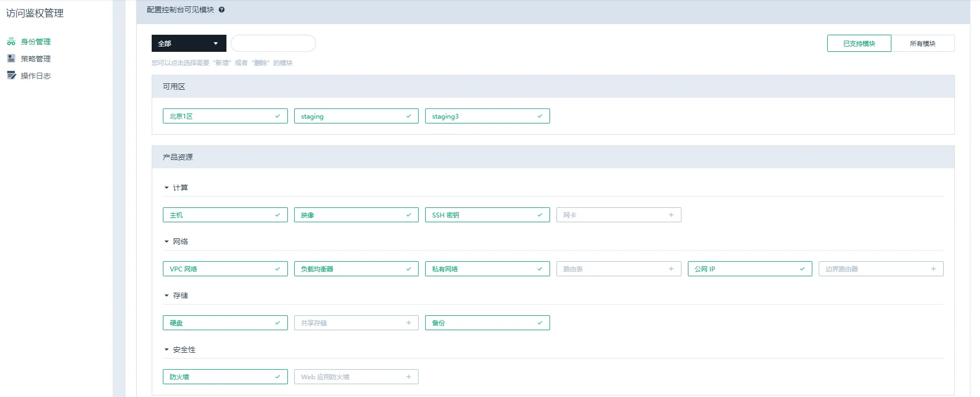This screenshot has height=397, width=980.
Task: Collapse the 安全性 section
Action: click(179, 349)
